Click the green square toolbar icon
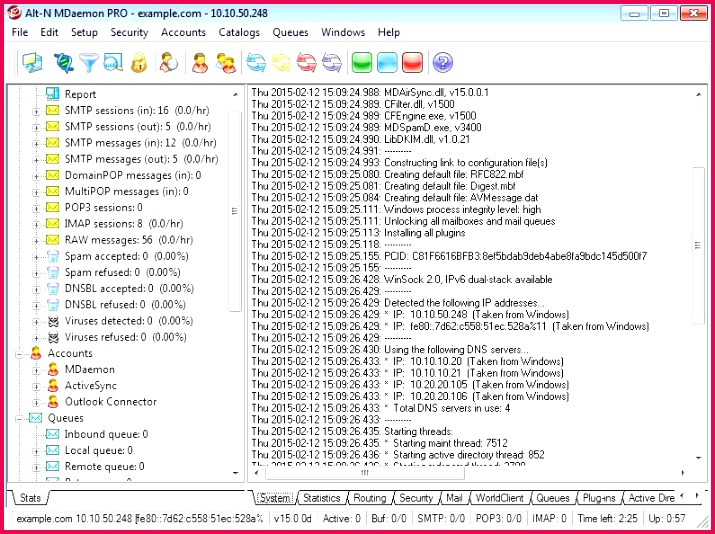Screen dimensions: 715x534 (x=362, y=62)
